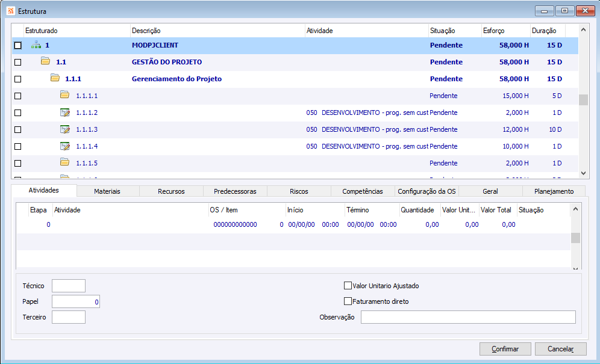Tick the checkbox for Gerenciamento do Projeto
The width and height of the screenshot is (600, 364).
[x=17, y=79]
